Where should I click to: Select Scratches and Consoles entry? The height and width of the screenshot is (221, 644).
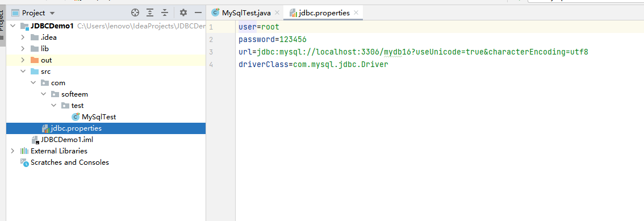point(70,162)
